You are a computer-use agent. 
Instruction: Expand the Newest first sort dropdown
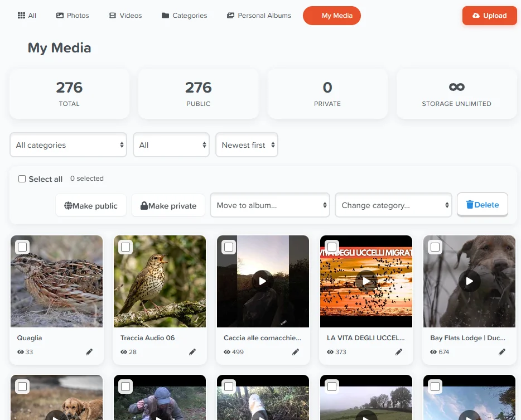tap(247, 145)
